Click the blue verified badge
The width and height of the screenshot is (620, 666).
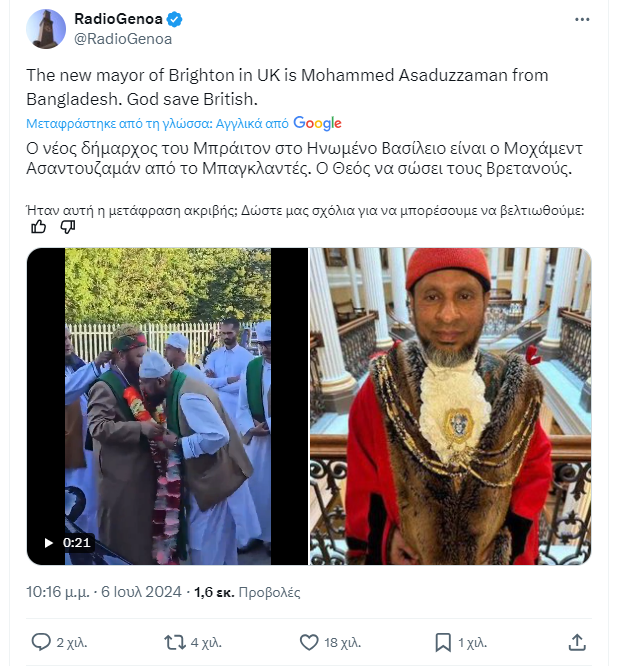(x=175, y=19)
